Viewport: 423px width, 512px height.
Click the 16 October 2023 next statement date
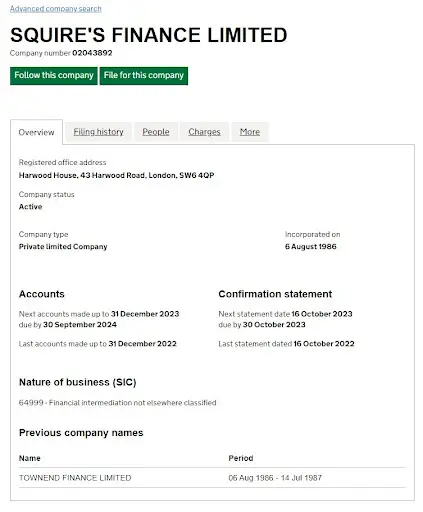pos(322,314)
